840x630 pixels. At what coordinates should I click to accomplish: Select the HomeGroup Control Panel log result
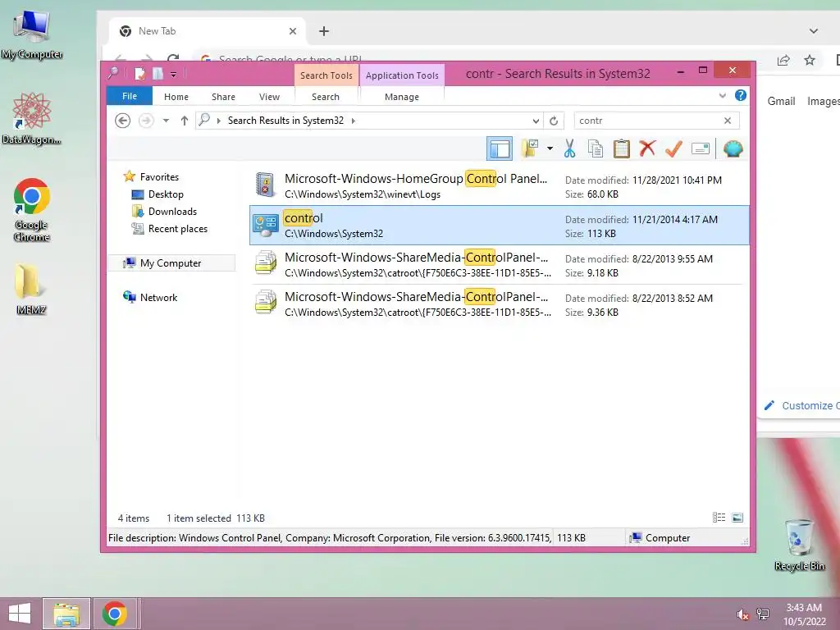500,186
